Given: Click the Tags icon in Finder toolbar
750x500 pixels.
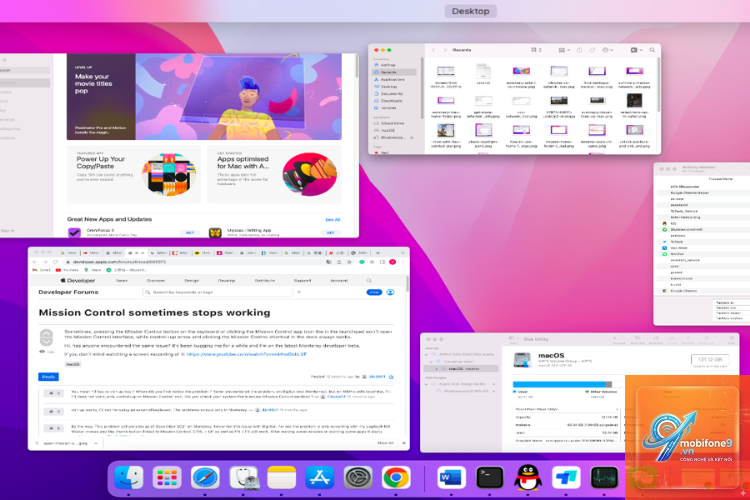Looking at the screenshot, I should click(x=592, y=50).
